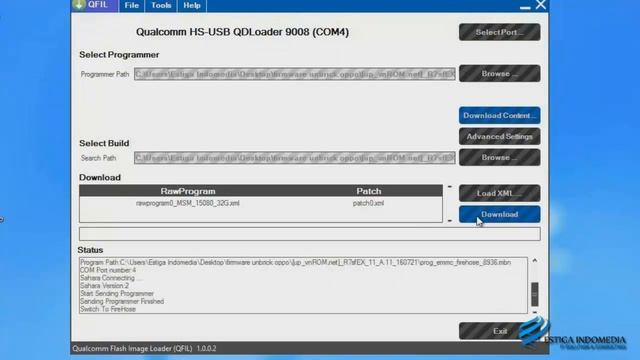The height and width of the screenshot is (360, 640).
Task: Click the 'Sahara Version:2' status line
Action: coord(104,286)
